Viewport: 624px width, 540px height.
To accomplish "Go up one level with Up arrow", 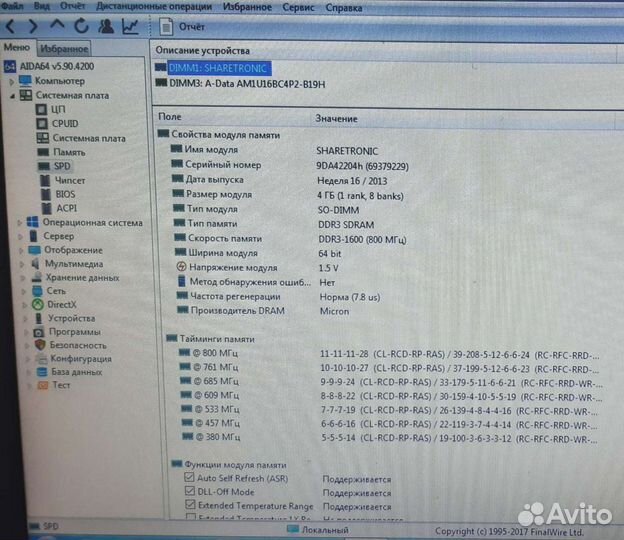I will pyautogui.click(x=57, y=25).
